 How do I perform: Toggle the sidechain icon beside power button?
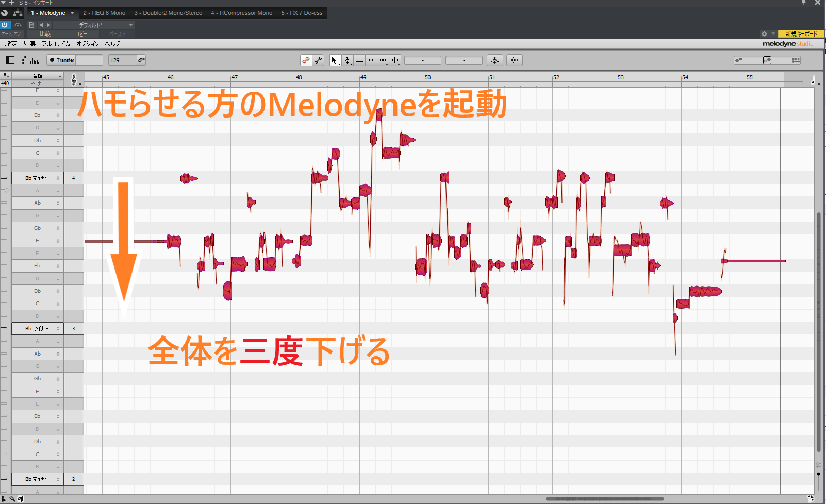[18, 25]
